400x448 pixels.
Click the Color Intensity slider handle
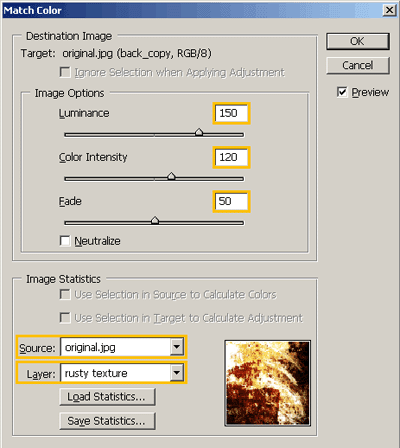171,176
